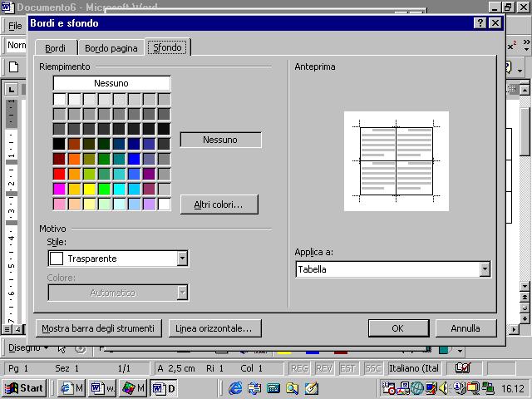
Task: Click horizontal scrollbar right arrow in Word
Action: (515, 329)
